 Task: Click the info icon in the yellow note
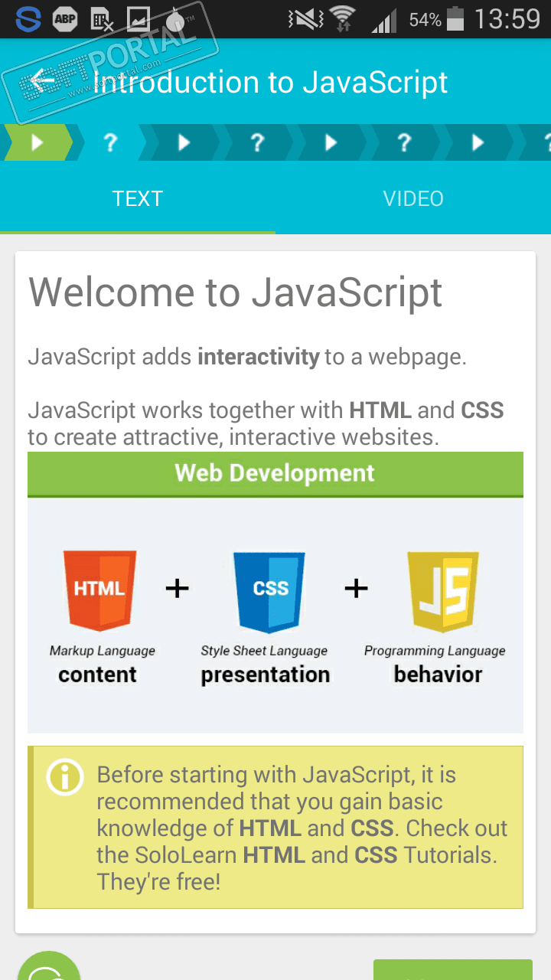[65, 778]
